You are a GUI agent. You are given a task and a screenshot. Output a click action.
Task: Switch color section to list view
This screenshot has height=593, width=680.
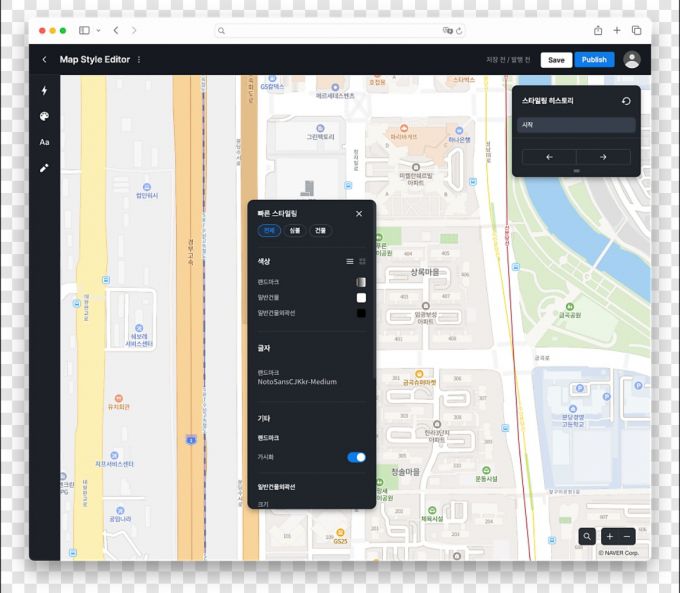tap(349, 261)
